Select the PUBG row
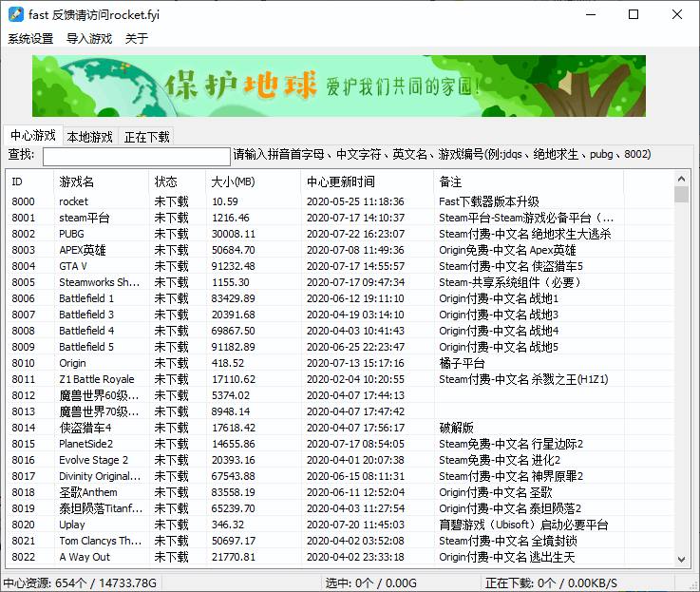The height and width of the screenshot is (592, 700). coord(339,234)
